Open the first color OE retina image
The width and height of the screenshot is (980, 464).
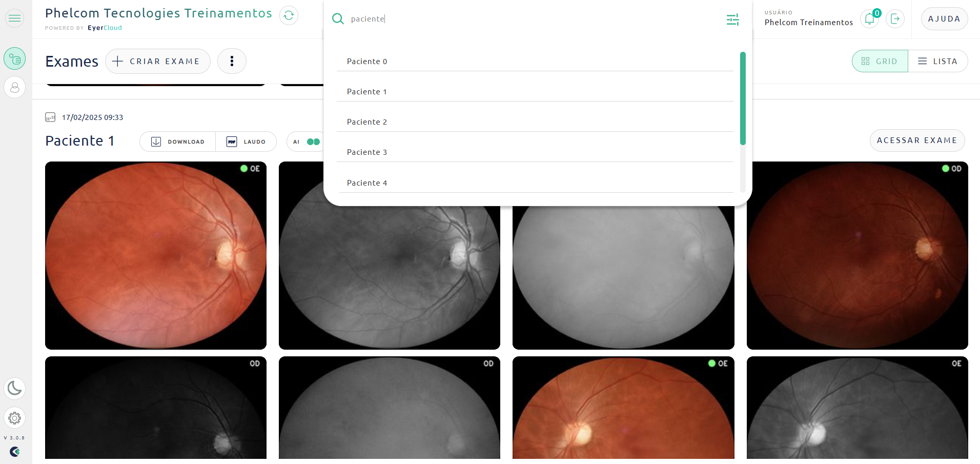pos(156,255)
